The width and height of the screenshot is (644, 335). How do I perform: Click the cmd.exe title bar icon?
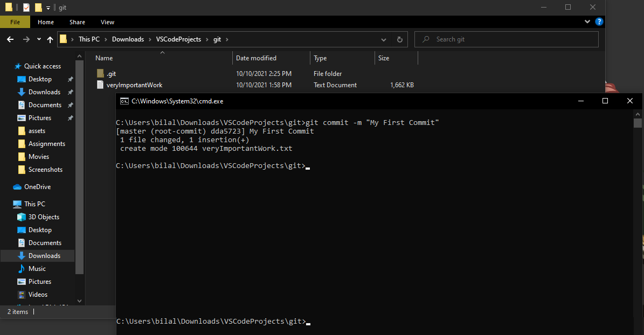(x=124, y=101)
